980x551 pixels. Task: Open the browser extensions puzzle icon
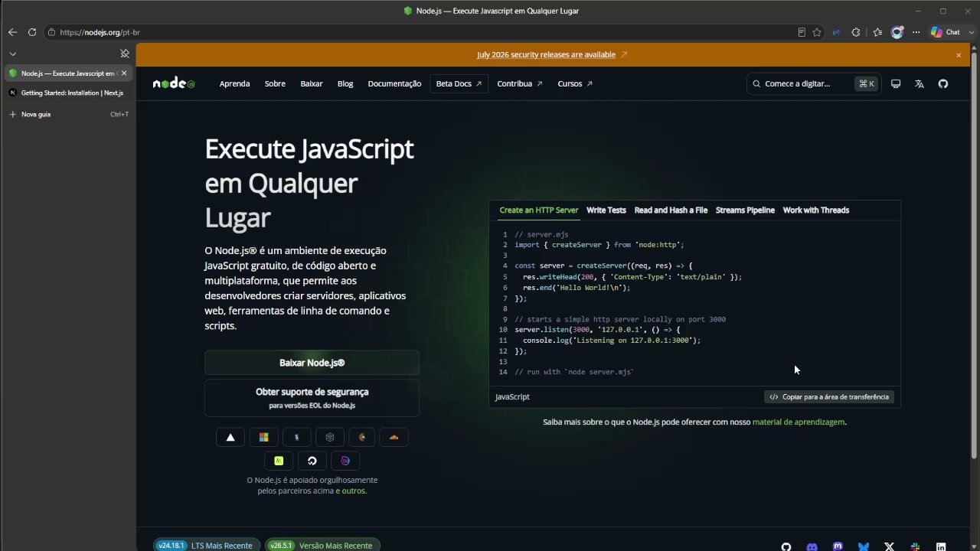pos(856,32)
